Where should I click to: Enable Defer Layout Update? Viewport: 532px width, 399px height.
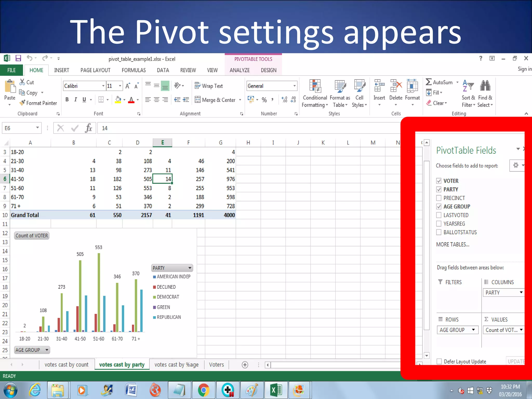(439, 361)
